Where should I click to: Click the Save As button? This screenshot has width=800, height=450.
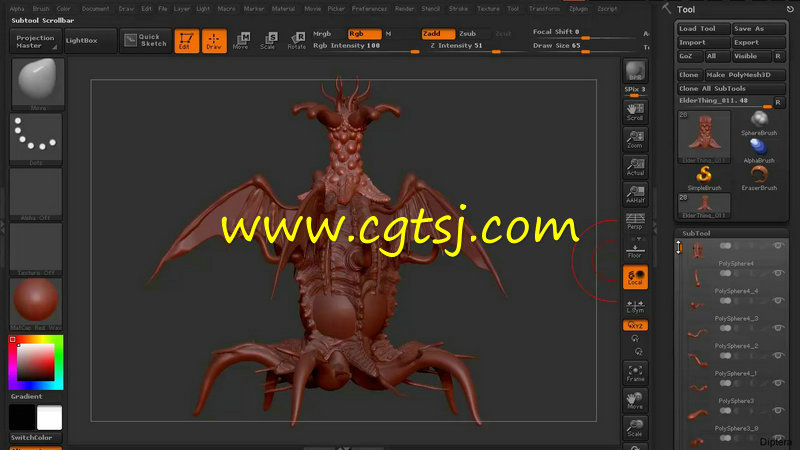(759, 29)
